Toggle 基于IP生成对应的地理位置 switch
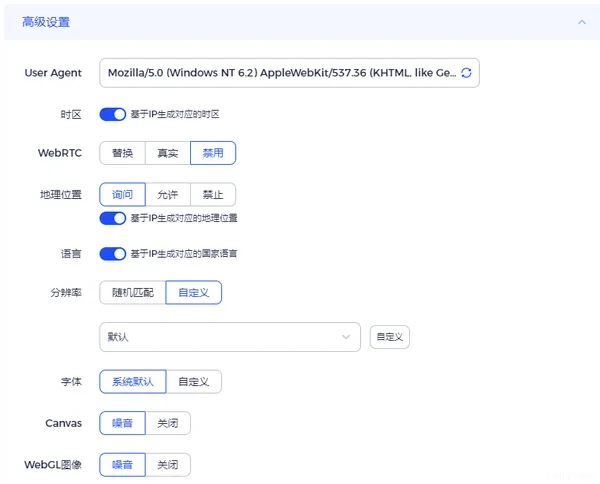Viewport: 600px width, 484px height. [x=112, y=218]
